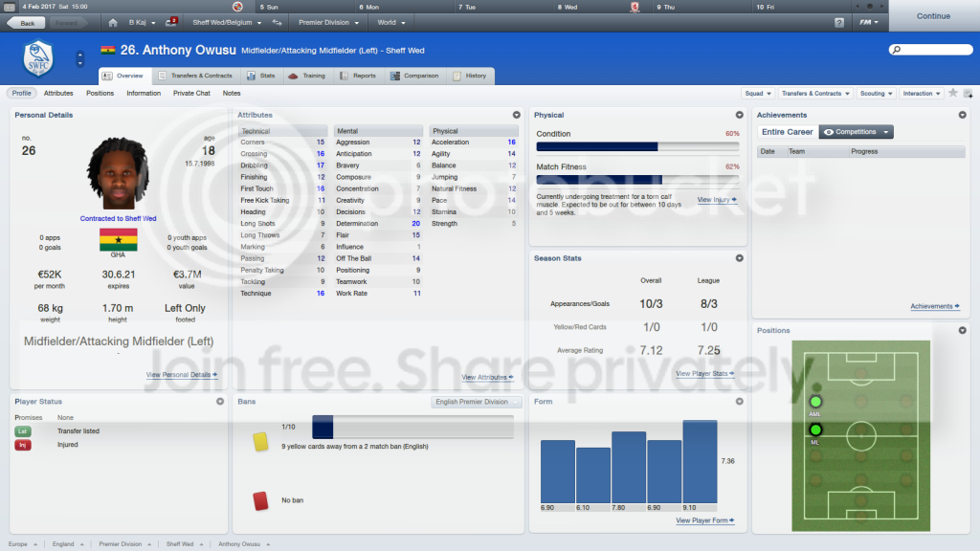Click the red Inj injured badge
The width and height of the screenshot is (980, 551).
click(23, 445)
